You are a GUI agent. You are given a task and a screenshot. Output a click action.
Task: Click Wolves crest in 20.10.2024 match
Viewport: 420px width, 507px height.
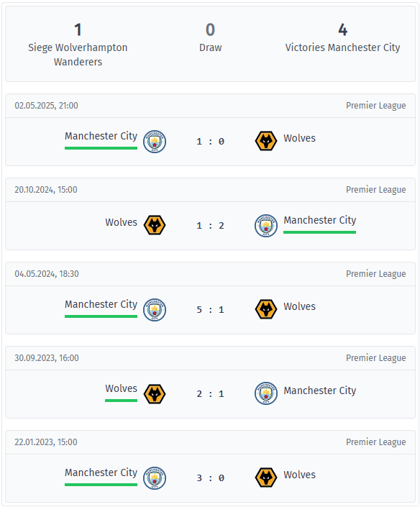(155, 225)
